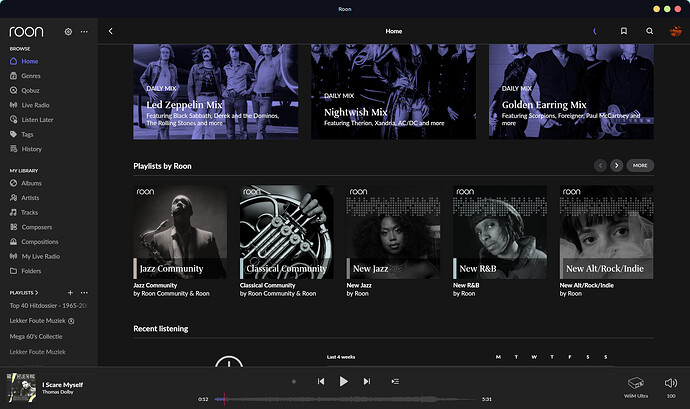Open Classical Community playlist cover

[x=287, y=232]
